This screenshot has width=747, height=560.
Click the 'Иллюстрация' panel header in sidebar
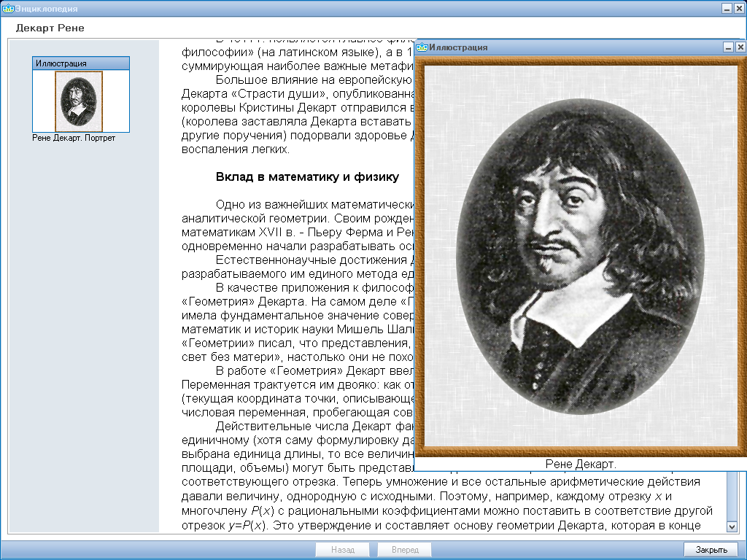pyautogui.click(x=81, y=63)
